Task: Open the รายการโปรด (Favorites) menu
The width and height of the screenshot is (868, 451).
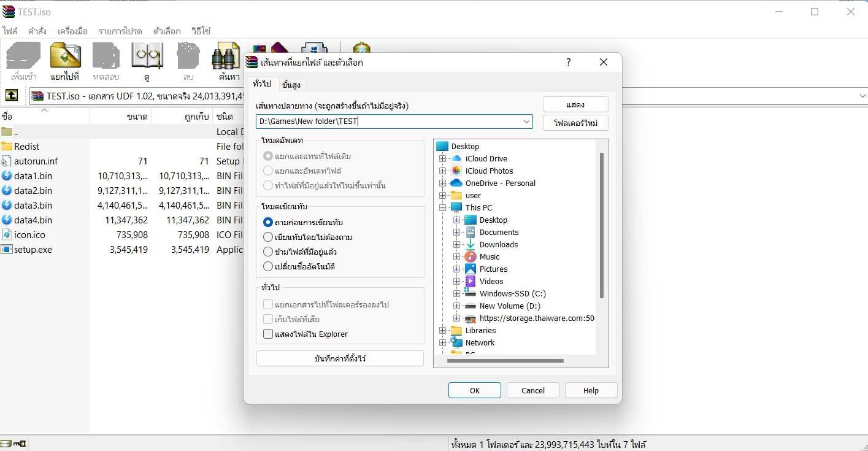Action: (x=120, y=31)
